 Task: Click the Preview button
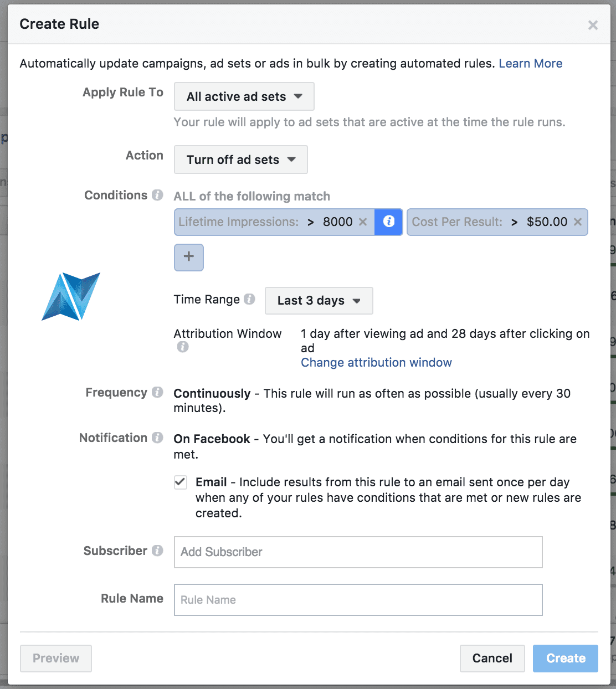click(56, 659)
